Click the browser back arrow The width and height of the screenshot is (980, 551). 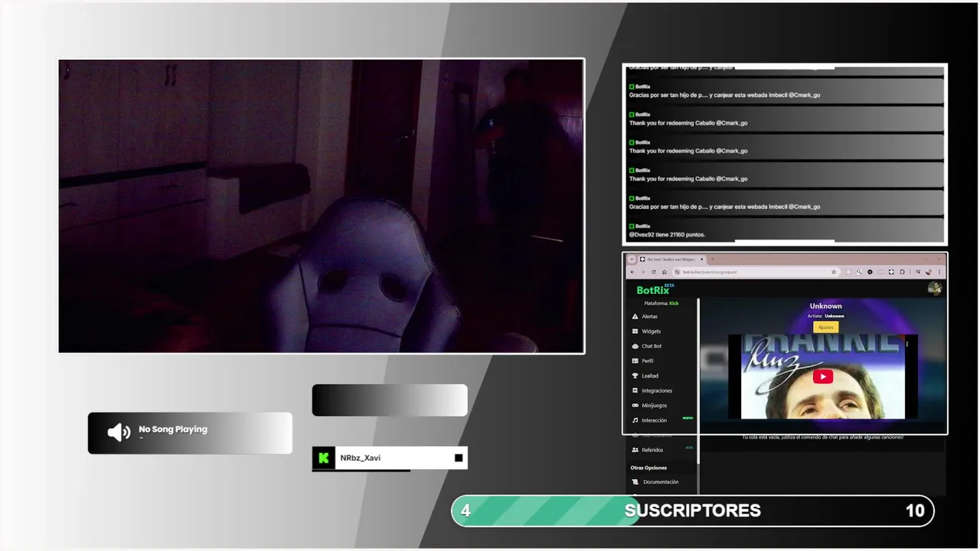coord(632,272)
